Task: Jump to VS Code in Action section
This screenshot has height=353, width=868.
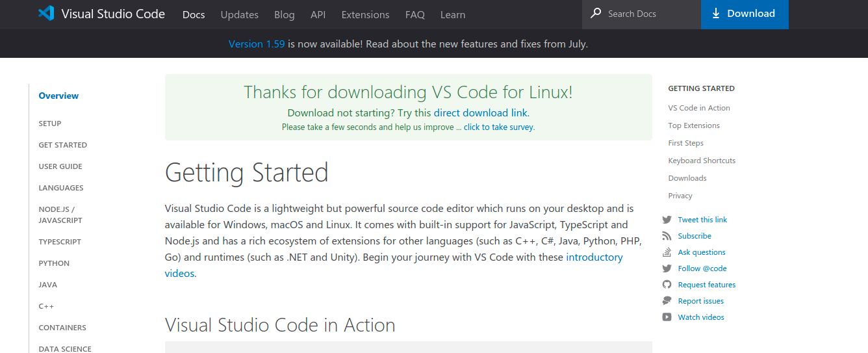Action: [x=699, y=108]
